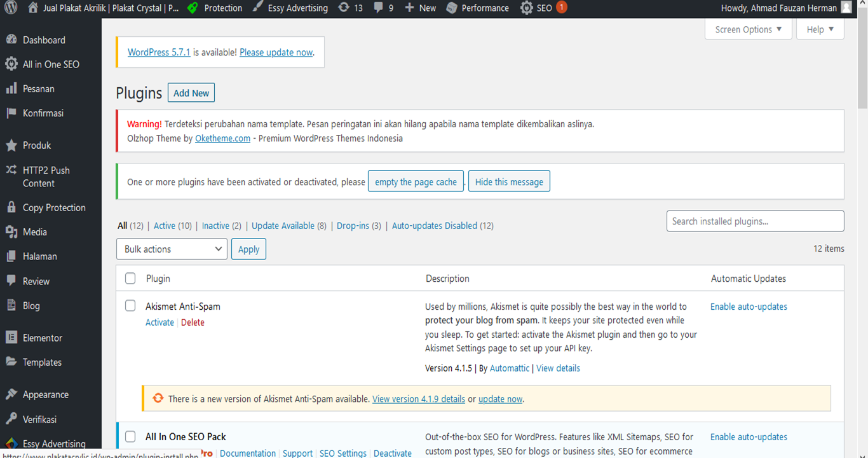Activate the Akismet Anti-Spam plugin
868x458 pixels.
(159, 323)
